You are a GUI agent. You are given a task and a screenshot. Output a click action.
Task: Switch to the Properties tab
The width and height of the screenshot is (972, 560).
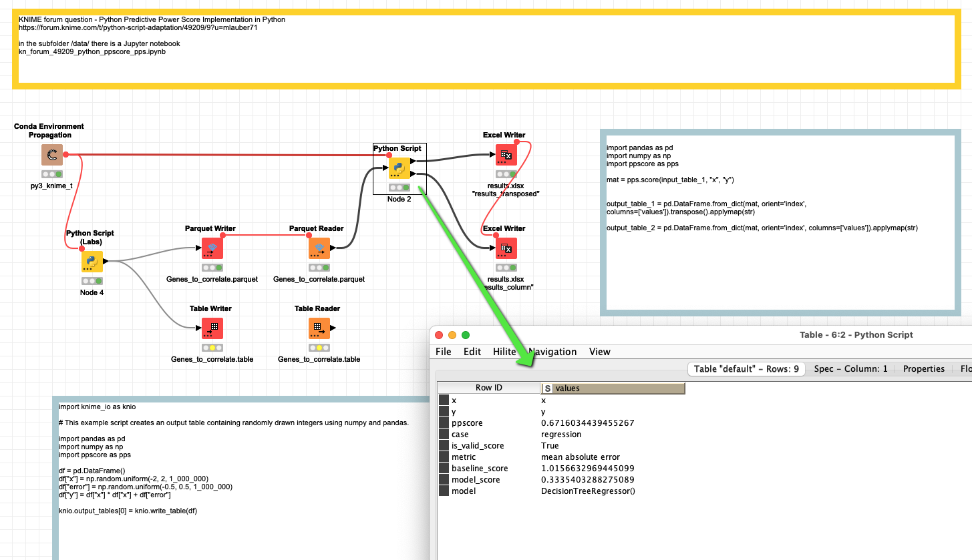click(923, 368)
